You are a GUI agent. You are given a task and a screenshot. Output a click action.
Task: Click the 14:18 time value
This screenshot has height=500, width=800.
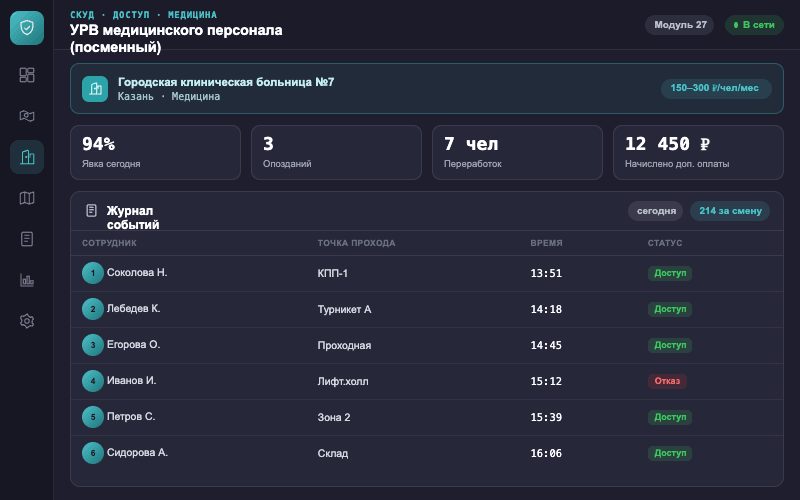pos(546,309)
